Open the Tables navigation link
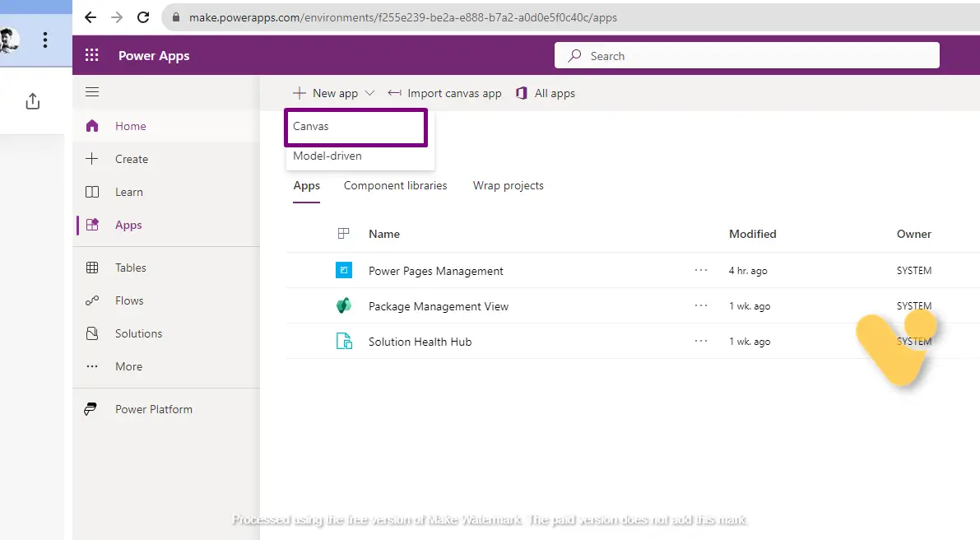980x540 pixels. coord(131,268)
